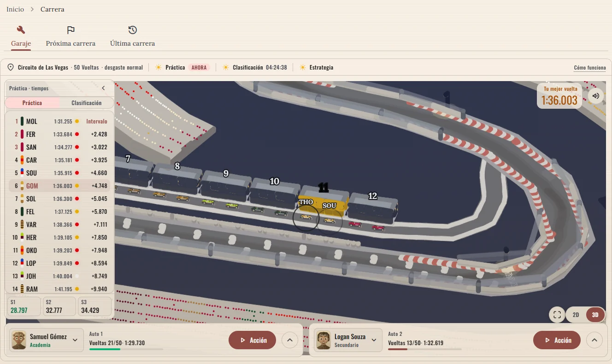Select the THO car on track

pyautogui.click(x=306, y=217)
